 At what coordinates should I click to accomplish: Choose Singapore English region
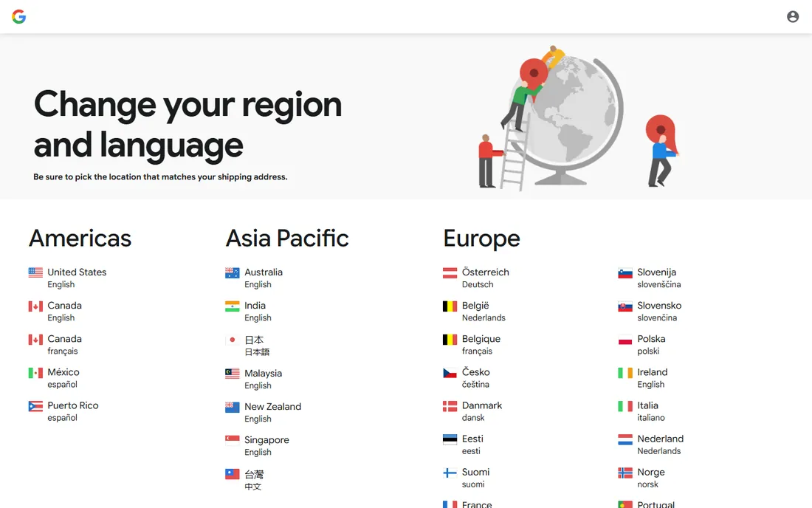coord(258,445)
